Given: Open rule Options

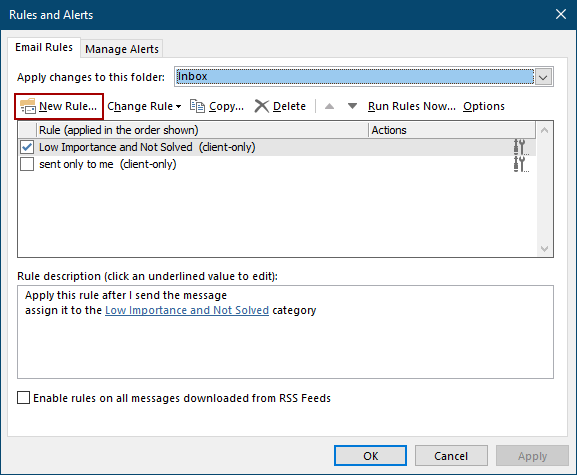Looking at the screenshot, I should pyautogui.click(x=484, y=106).
